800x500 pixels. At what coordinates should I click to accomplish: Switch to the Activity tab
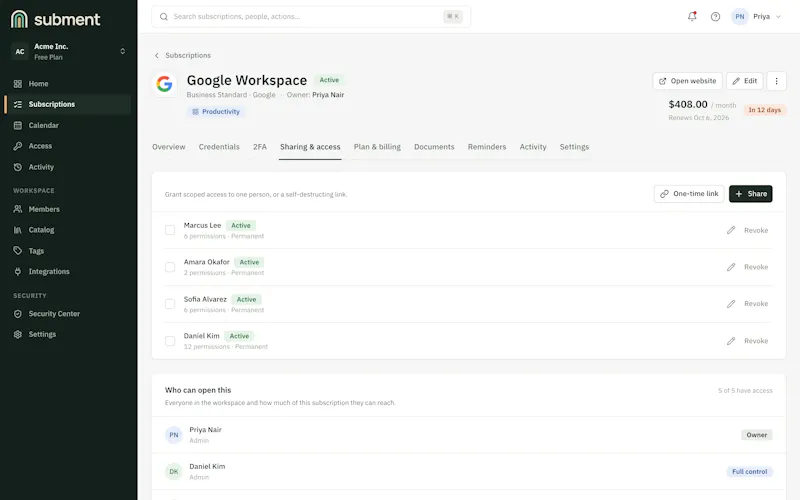coord(533,147)
